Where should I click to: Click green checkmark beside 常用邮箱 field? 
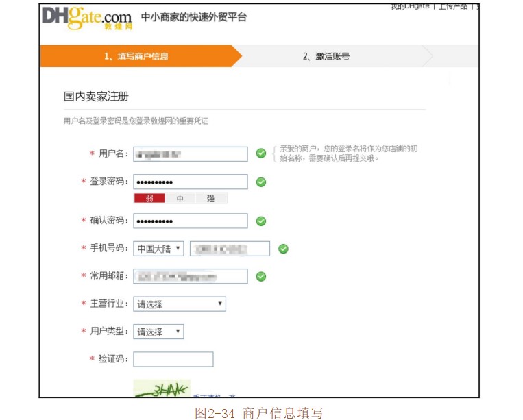(261, 276)
